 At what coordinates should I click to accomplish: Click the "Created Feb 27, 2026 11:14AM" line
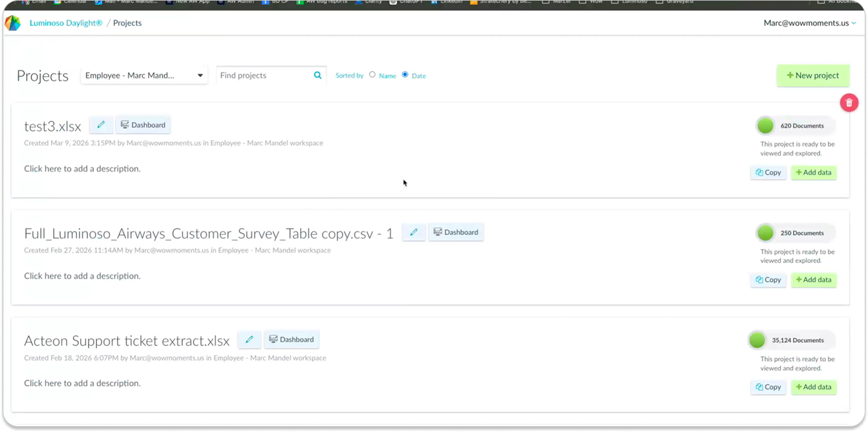(x=177, y=250)
